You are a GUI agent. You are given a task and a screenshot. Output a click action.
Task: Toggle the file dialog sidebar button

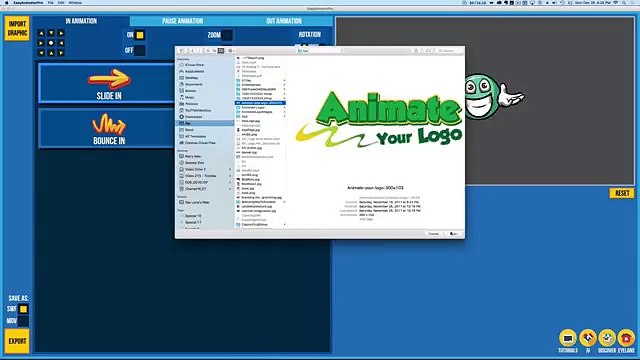pos(182,51)
